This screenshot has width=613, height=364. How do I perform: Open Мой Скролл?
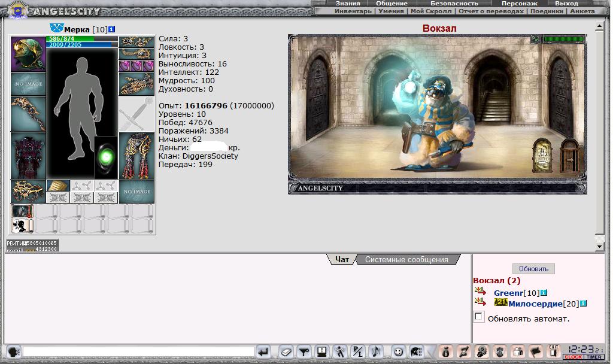tap(431, 11)
